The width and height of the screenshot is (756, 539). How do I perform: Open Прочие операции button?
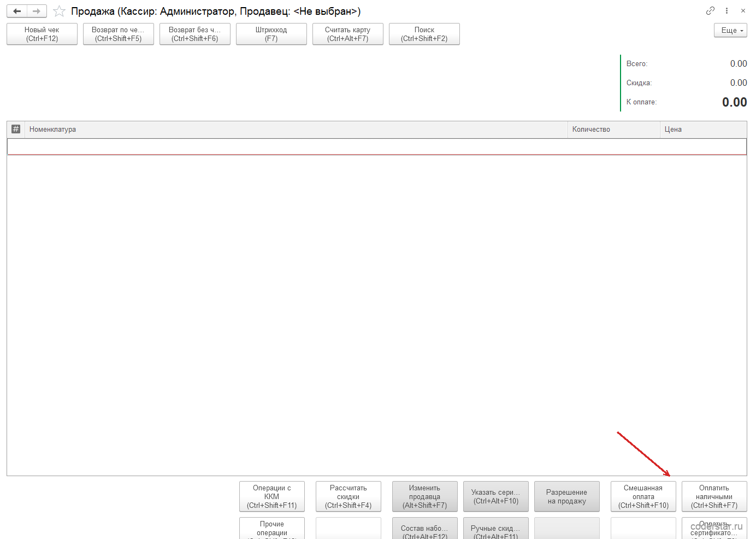coord(272,528)
